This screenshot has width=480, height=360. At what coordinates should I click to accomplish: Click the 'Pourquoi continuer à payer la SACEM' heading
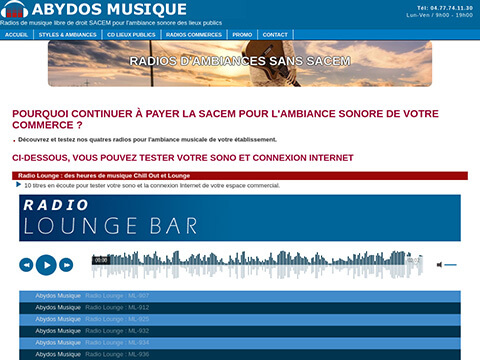225,119
